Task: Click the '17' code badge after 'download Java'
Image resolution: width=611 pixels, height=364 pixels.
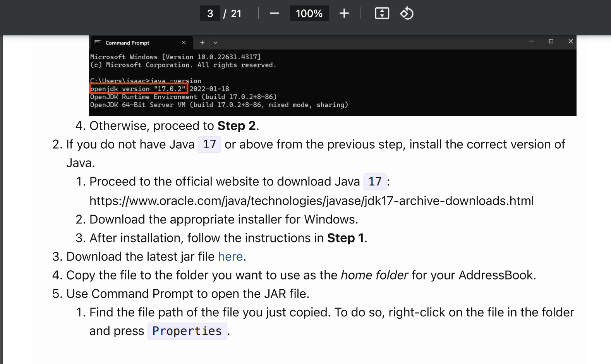Action: (375, 182)
